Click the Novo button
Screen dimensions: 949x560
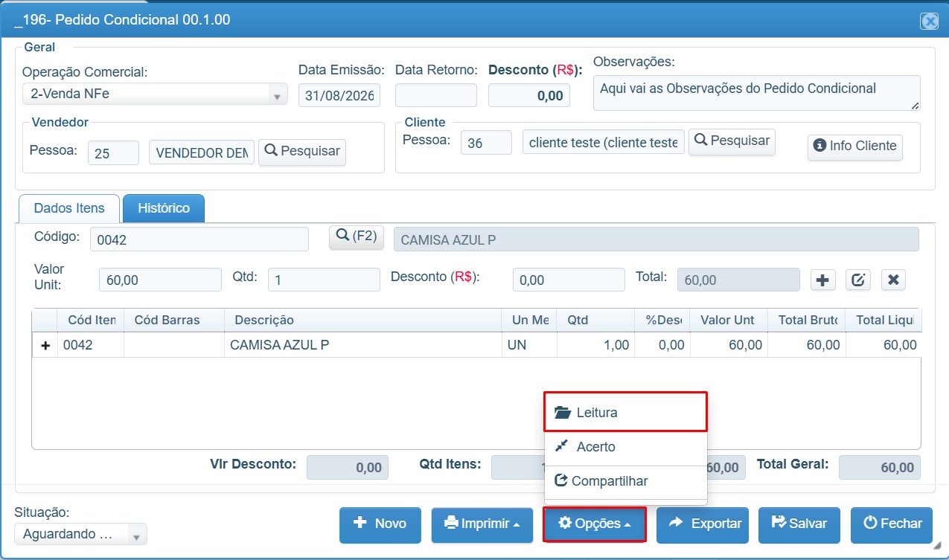click(x=380, y=524)
